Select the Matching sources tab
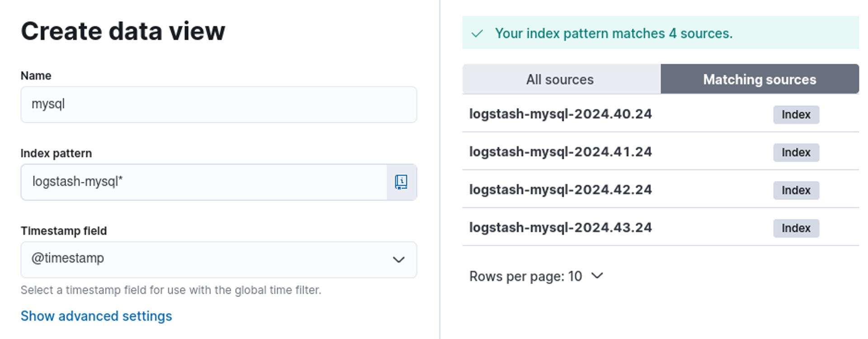Viewport: 868px width, 339px height. coord(759,79)
